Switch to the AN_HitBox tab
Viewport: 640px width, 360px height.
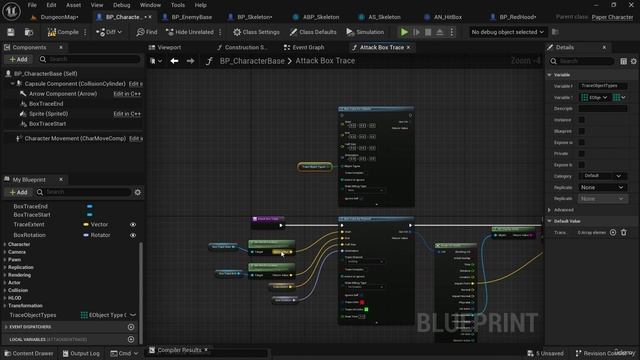pyautogui.click(x=448, y=17)
